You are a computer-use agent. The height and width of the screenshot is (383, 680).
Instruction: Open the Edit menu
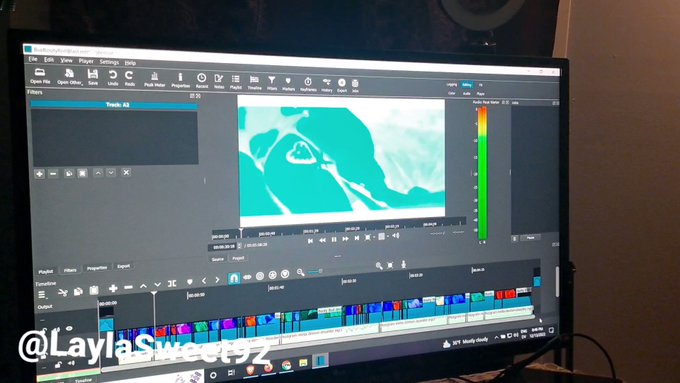point(49,59)
